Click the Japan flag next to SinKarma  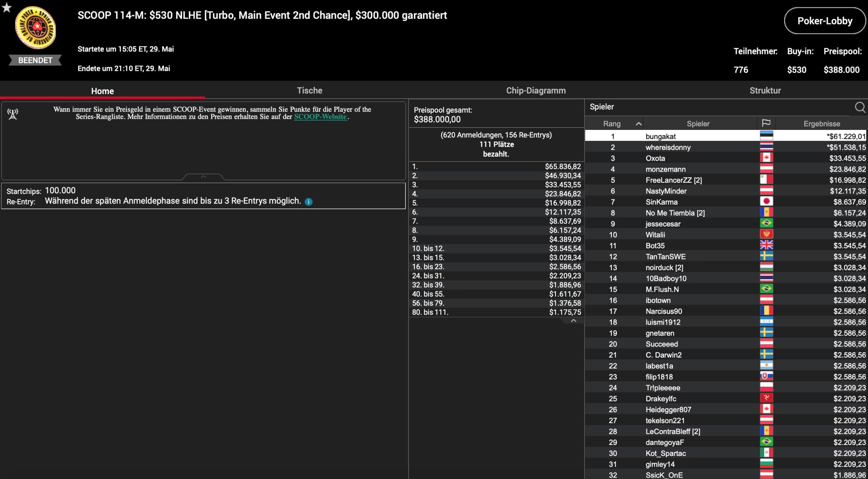click(766, 202)
